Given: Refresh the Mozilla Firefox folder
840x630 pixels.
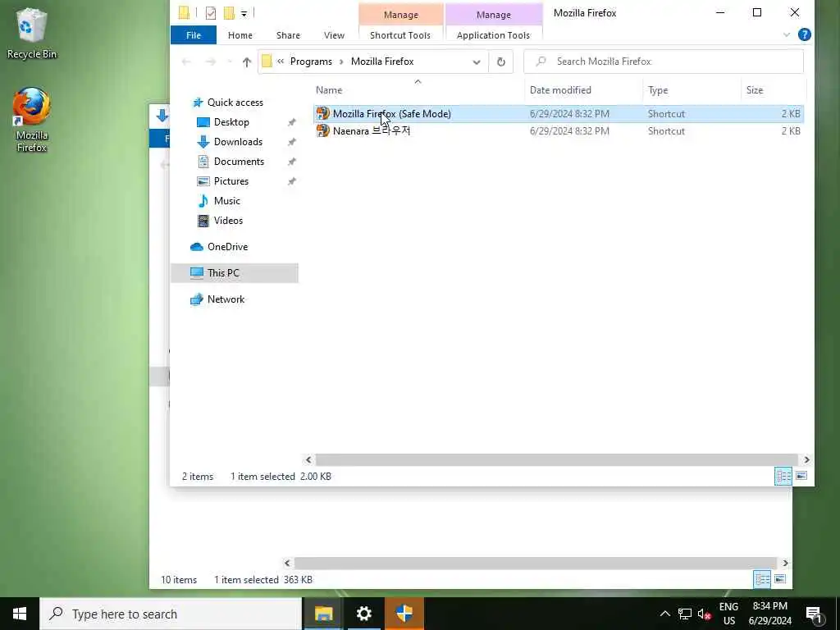Looking at the screenshot, I should coord(501,62).
